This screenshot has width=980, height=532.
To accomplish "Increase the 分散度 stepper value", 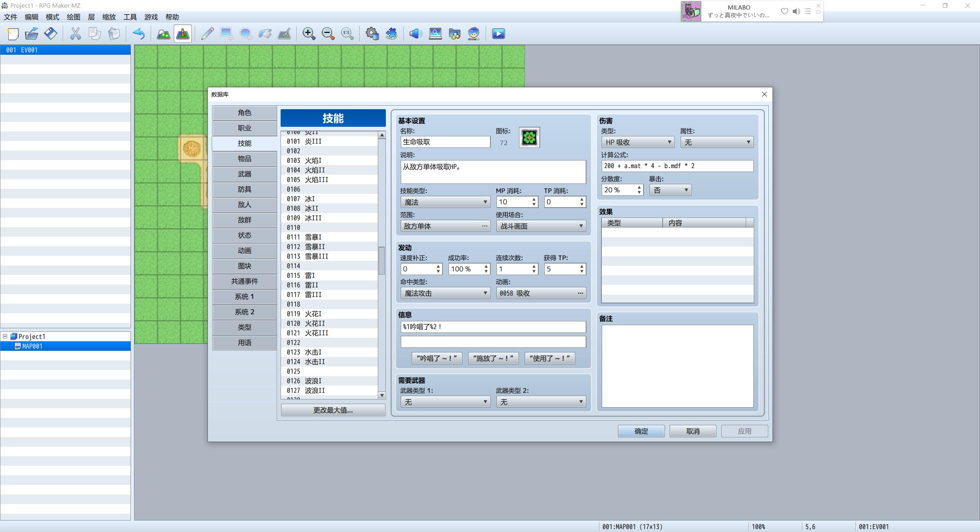I will click(639, 187).
